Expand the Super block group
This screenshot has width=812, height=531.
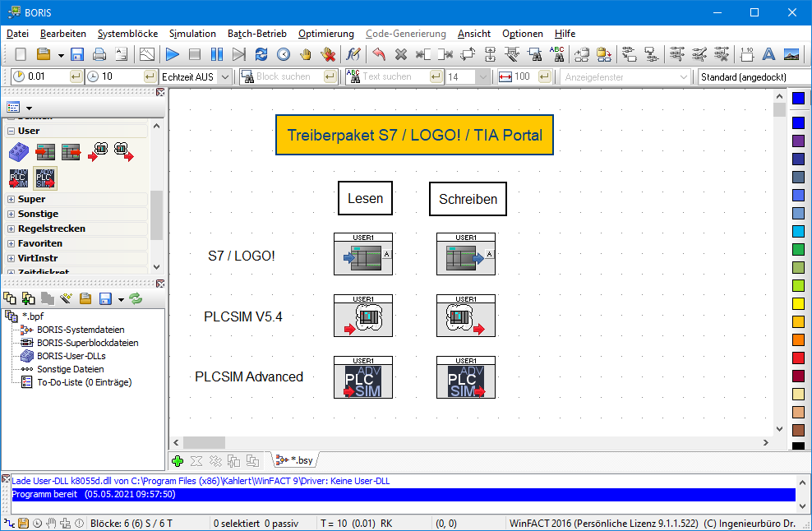click(11, 200)
